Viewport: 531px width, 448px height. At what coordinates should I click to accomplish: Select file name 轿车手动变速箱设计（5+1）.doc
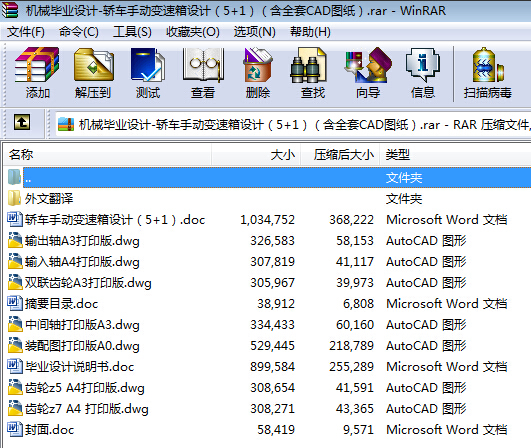115,220
